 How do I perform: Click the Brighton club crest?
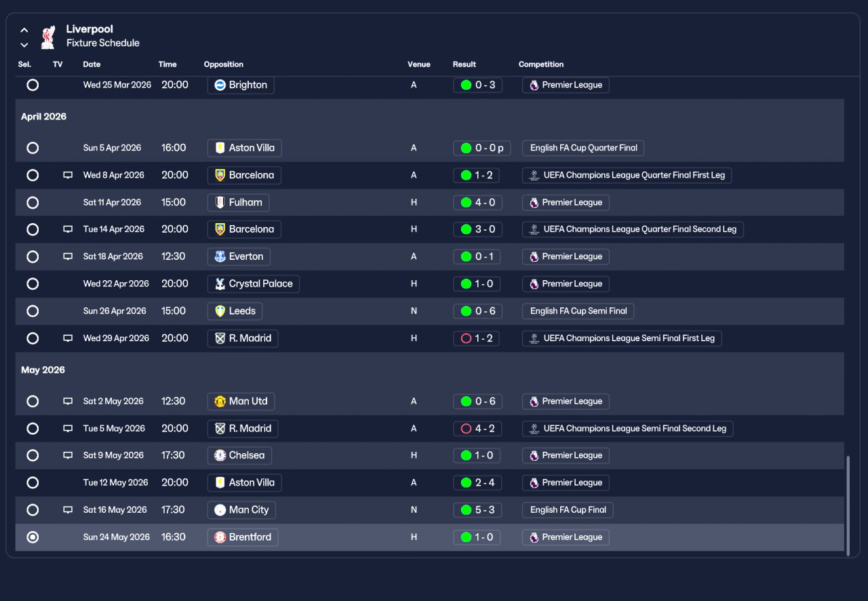pyautogui.click(x=220, y=85)
